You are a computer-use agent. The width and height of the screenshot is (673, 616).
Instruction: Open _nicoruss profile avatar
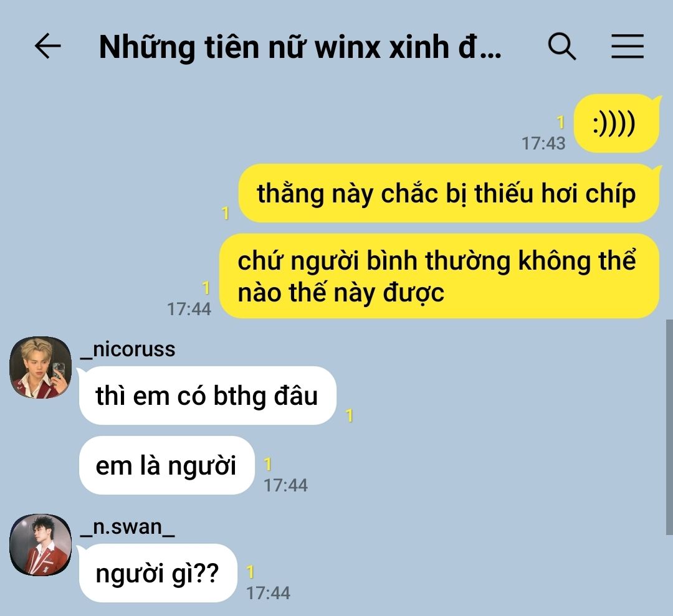coord(41,367)
